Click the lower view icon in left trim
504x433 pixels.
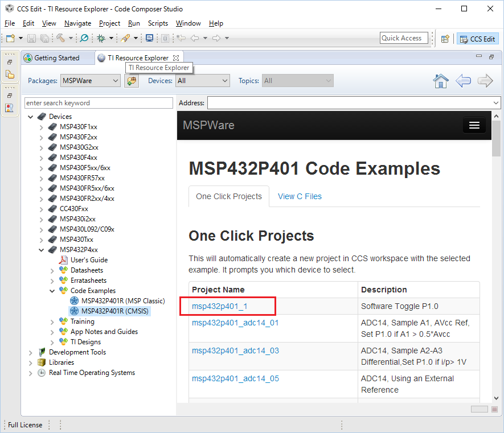[x=10, y=108]
